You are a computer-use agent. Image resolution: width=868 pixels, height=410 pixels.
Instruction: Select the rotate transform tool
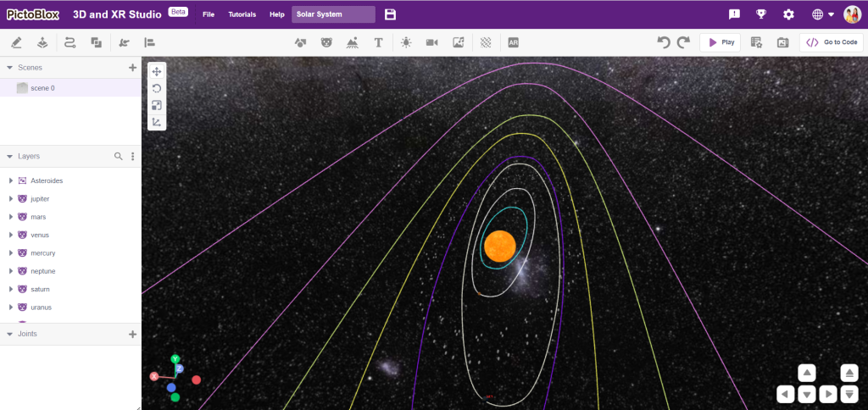click(x=157, y=88)
